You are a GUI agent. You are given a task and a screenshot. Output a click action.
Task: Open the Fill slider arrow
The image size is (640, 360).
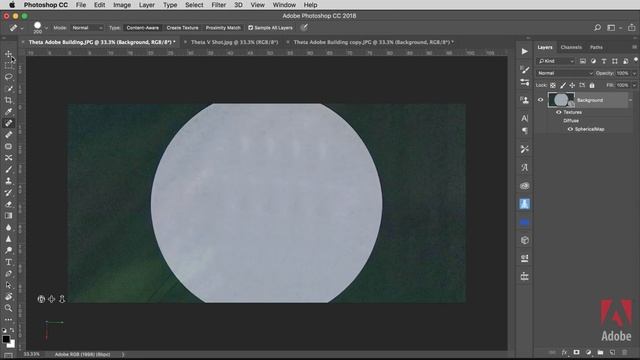[x=634, y=85]
